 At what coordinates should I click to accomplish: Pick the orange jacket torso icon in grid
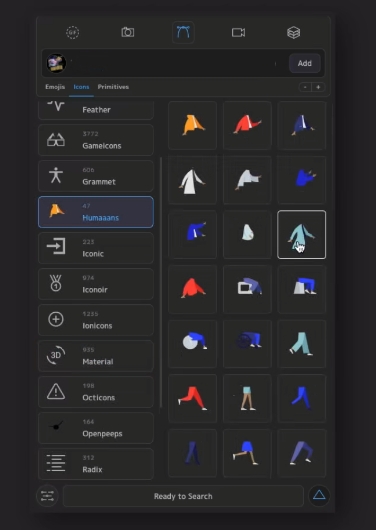pyautogui.click(x=192, y=125)
